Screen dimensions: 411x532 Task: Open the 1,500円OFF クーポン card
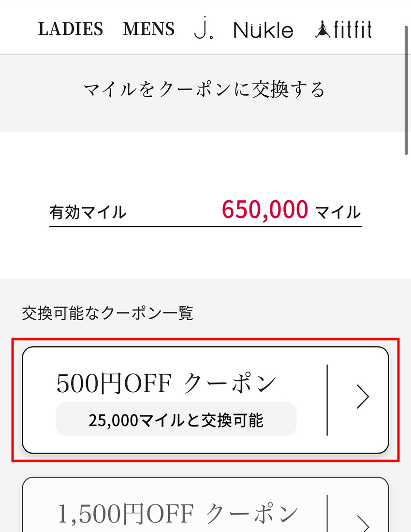click(x=205, y=505)
